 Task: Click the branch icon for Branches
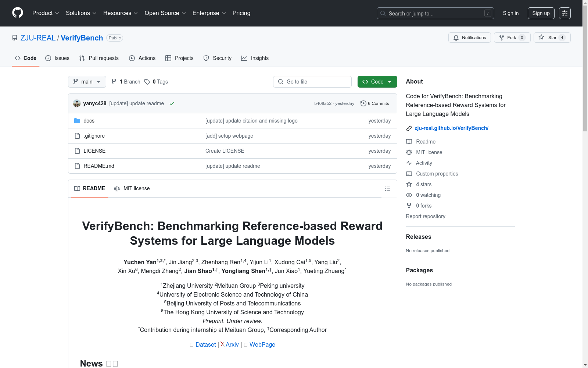coord(114,82)
